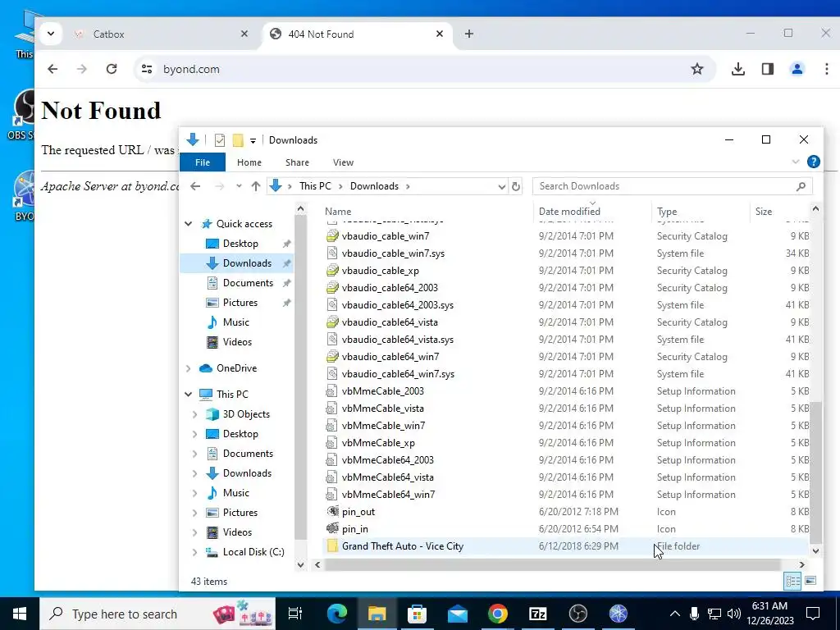Click the Chrome back arrow button
The image size is (840, 630).
coord(52,69)
